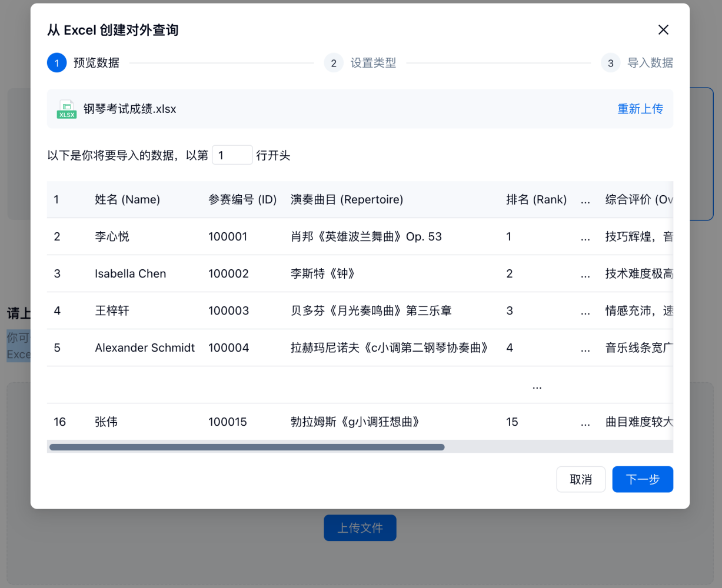Click the evaluation cell 情感充沛
Screen dimensions: 722x588
click(639, 310)
